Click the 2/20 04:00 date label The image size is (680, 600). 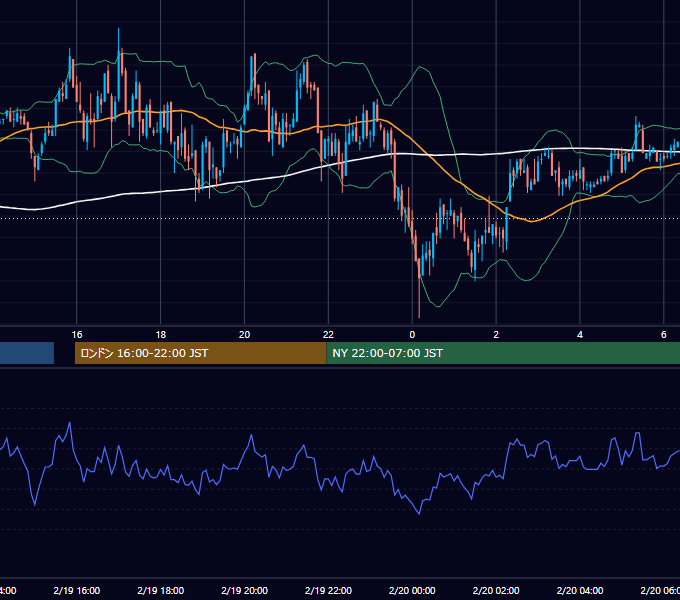580,590
